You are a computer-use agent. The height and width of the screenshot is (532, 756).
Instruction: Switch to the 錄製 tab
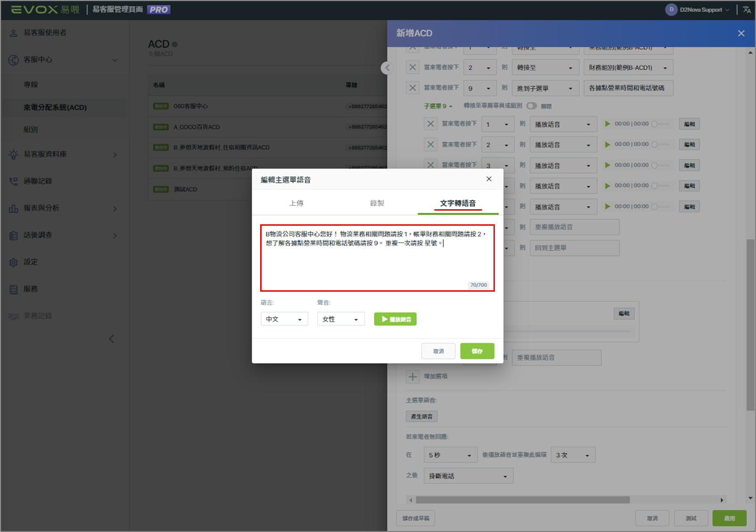point(377,203)
